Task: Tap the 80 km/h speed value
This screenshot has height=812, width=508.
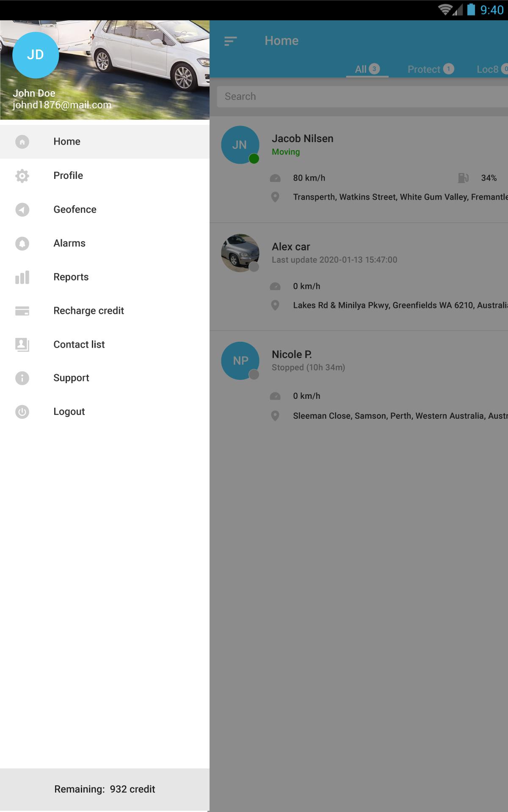Action: coord(309,178)
